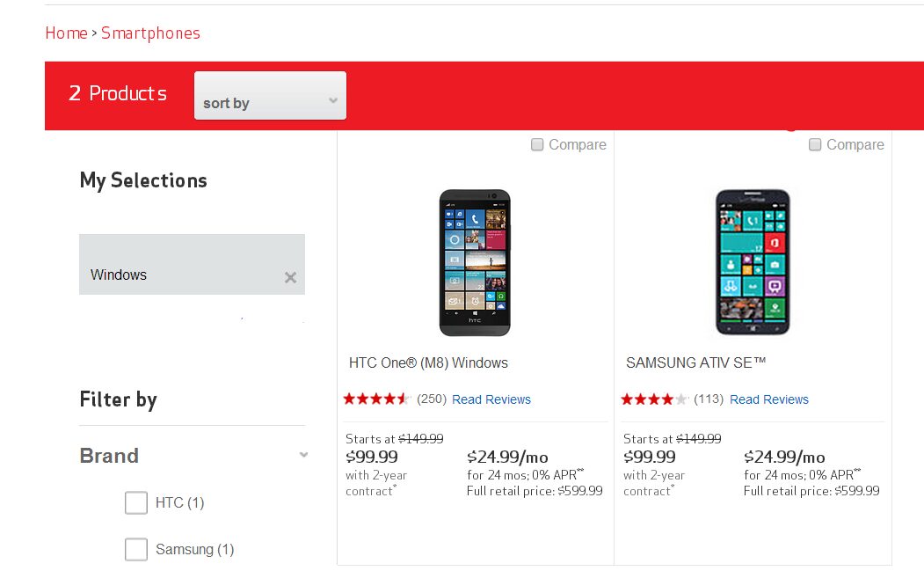Image resolution: width=924 pixels, height=571 pixels.
Task: Open HTC One (M8) Windows product title
Action: click(x=428, y=362)
